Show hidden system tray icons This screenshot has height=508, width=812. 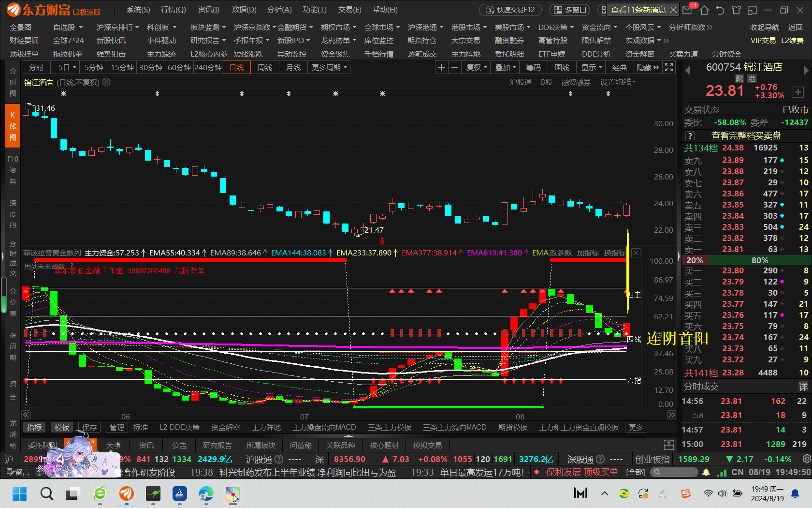[x=604, y=493]
